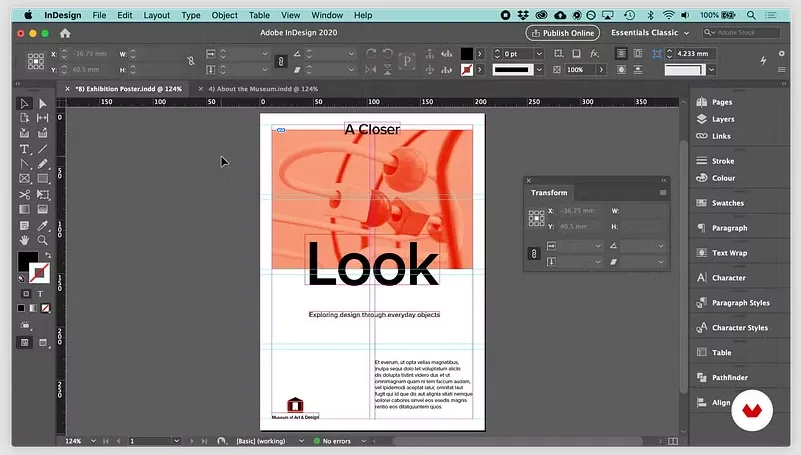Open the Type menu
Image resolution: width=801 pixels, height=455 pixels.
click(x=191, y=15)
